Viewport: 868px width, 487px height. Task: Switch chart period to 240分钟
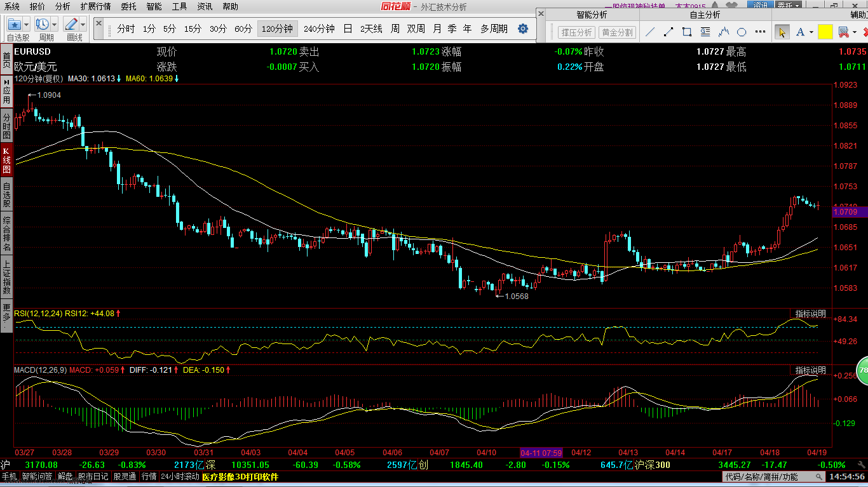pos(319,29)
